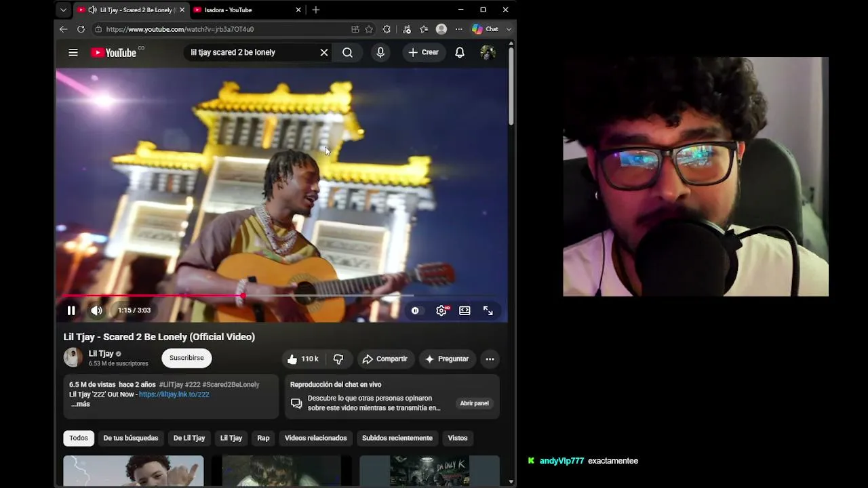
Task: Open the browser favorites list
Action: (424, 29)
